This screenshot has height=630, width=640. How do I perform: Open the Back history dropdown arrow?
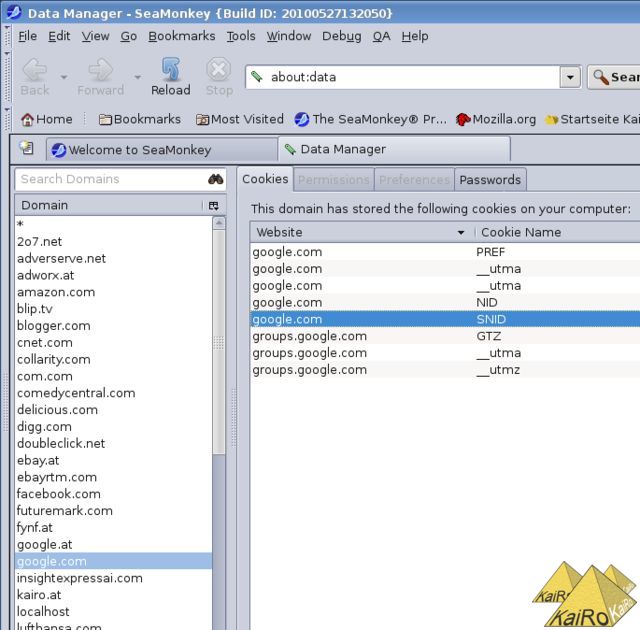click(x=64, y=77)
